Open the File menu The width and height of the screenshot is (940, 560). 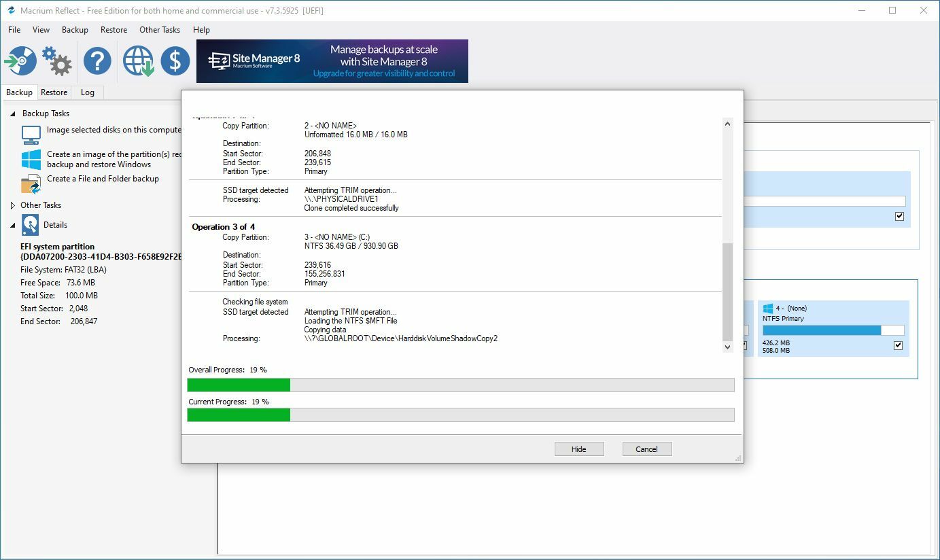tap(14, 30)
